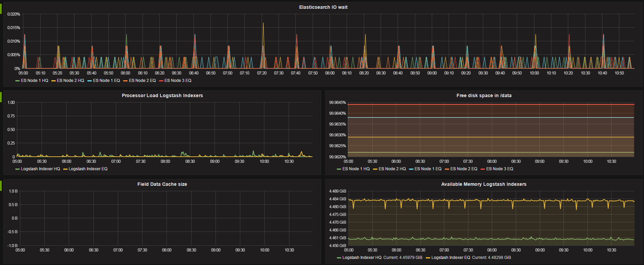Image resolution: width=644 pixels, height=265 pixels.
Task: Click blue color line of ES Node 1 EQ in Free disk legend
Action: tap(411, 169)
